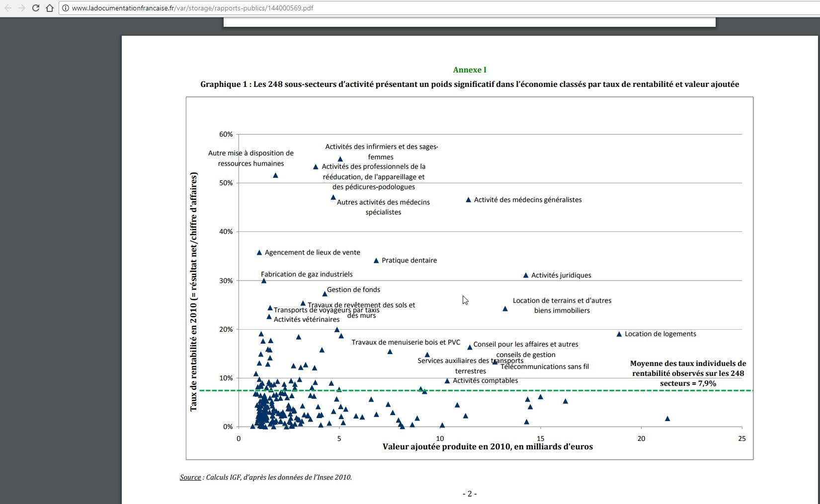The height and width of the screenshot is (504, 820).
Task: Click the triangle marker for médecins généralistes
Action: coord(468,200)
